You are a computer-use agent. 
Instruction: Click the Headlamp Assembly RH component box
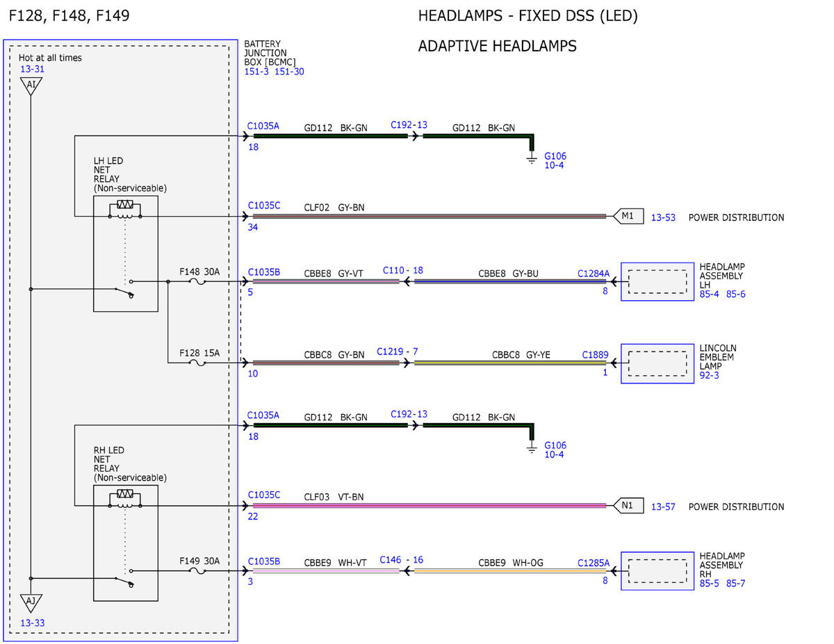657,571
